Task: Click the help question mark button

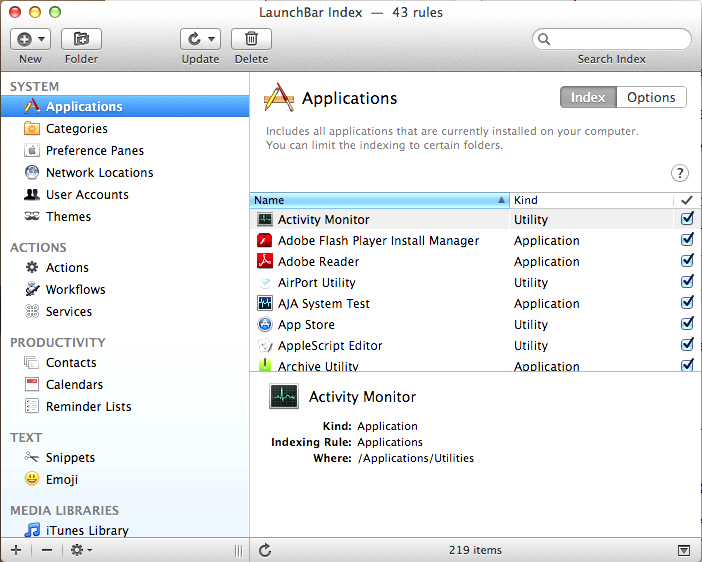Action: pyautogui.click(x=680, y=173)
